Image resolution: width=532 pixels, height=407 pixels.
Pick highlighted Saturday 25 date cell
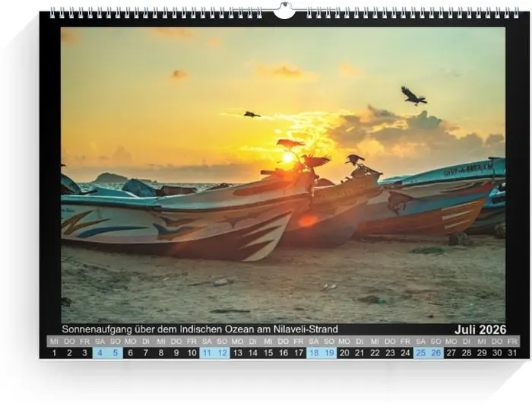tap(421, 352)
